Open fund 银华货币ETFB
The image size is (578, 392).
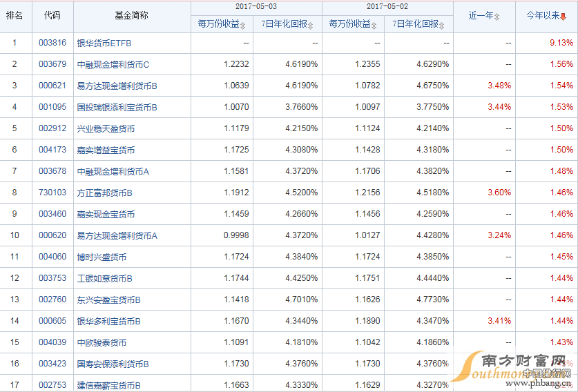pos(104,43)
